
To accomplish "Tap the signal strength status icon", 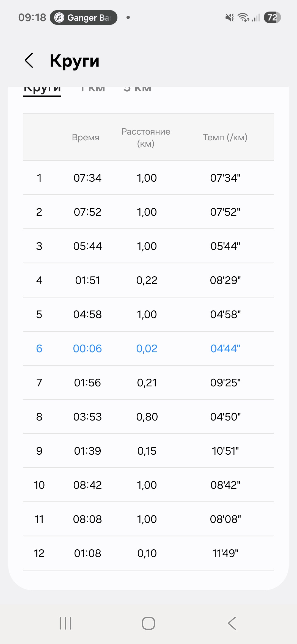I will click(x=256, y=18).
